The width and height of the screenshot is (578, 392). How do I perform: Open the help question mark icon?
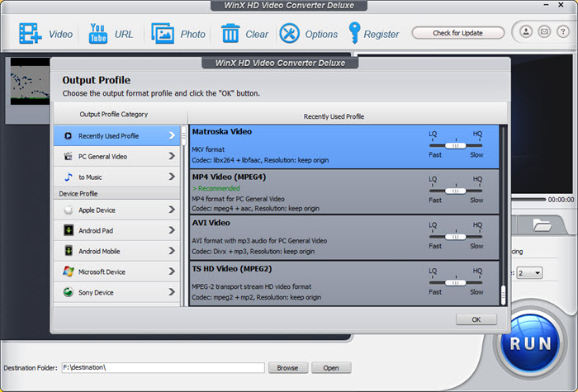[x=562, y=31]
